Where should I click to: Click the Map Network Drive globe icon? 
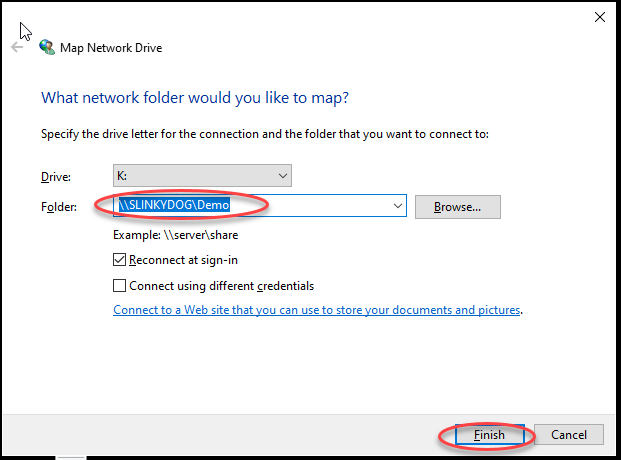pos(47,48)
